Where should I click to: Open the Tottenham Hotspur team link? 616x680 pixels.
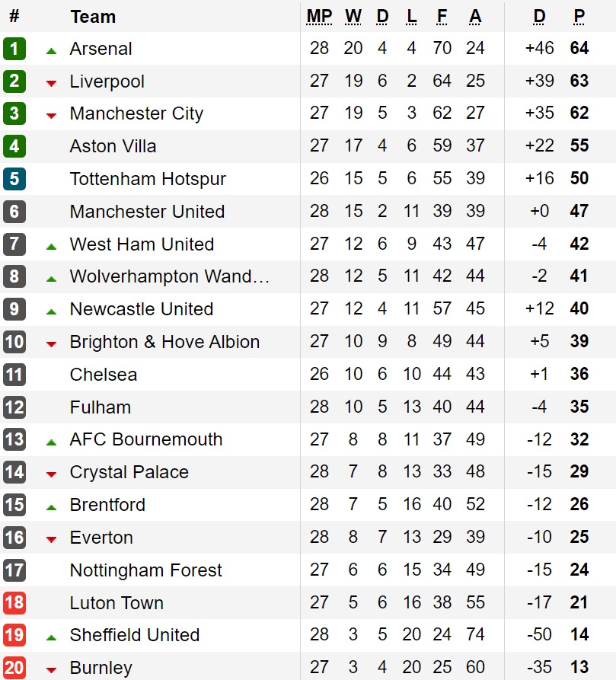tap(148, 179)
